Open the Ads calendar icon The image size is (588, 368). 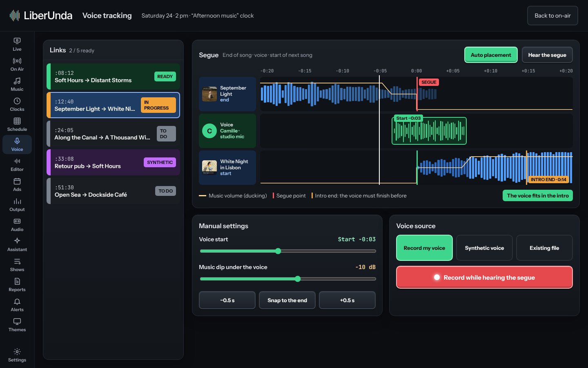pos(17,185)
